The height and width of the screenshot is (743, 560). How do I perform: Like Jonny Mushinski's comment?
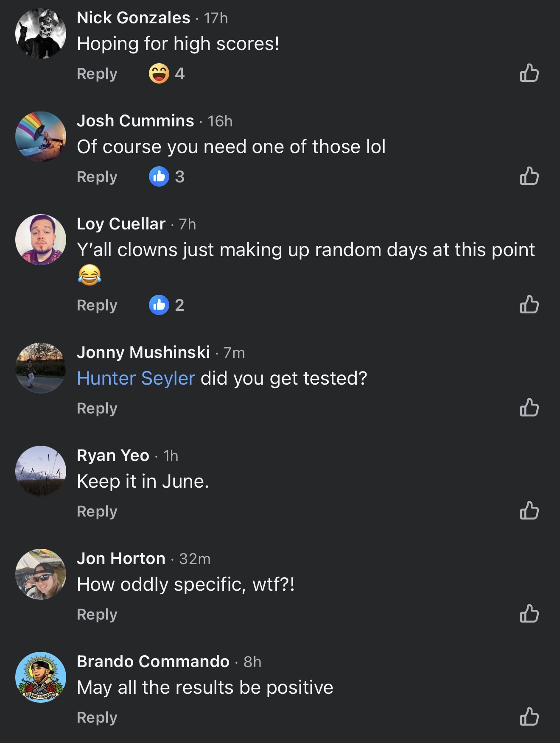pyautogui.click(x=529, y=408)
